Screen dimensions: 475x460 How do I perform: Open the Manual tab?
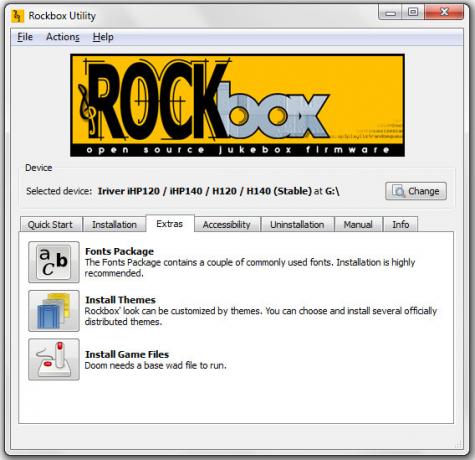pyautogui.click(x=358, y=224)
